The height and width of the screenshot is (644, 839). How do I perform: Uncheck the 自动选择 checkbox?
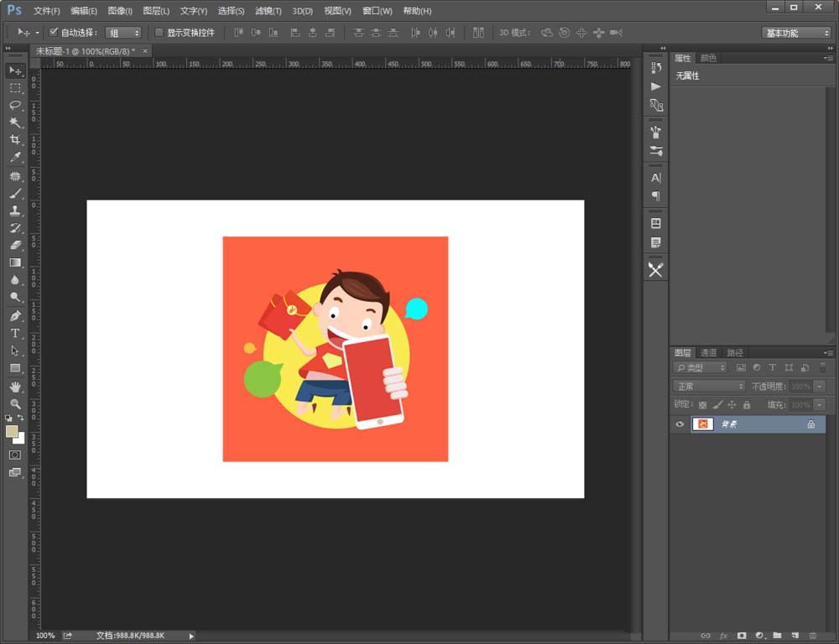tap(54, 33)
